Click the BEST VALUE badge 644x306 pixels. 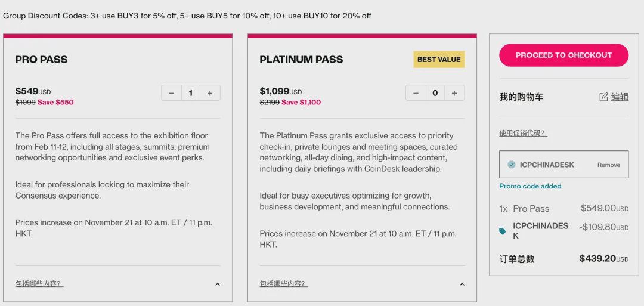439,60
